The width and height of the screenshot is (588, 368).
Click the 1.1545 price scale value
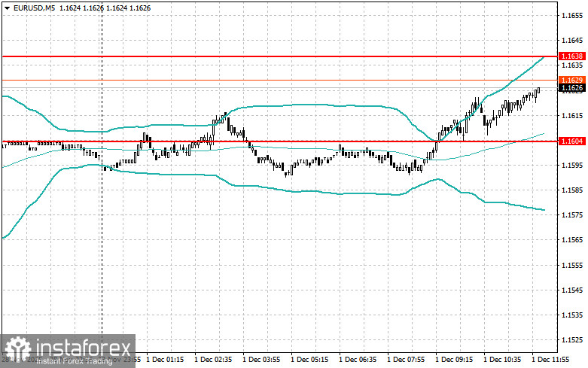click(x=572, y=290)
